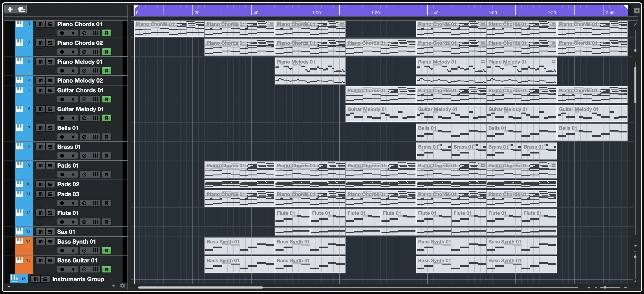The image size is (644, 294).
Task: Open instrument editor on Bass Guitar 01 track
Action: pos(95,269)
